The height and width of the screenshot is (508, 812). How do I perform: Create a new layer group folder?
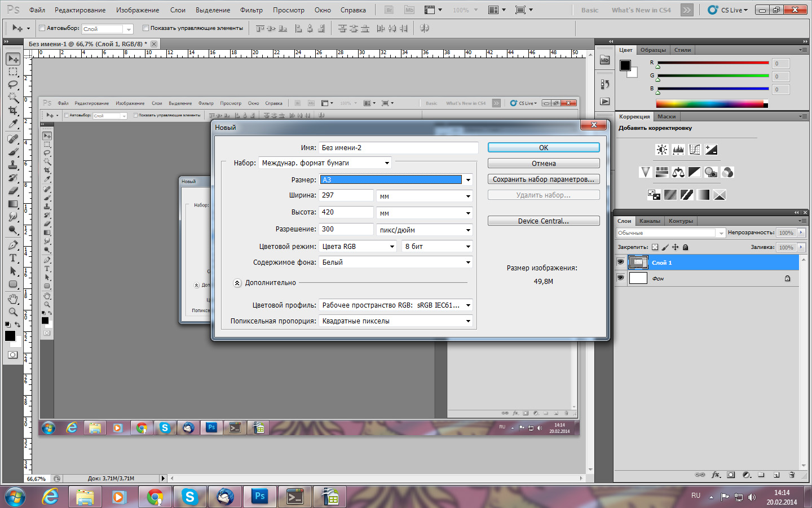[761, 475]
